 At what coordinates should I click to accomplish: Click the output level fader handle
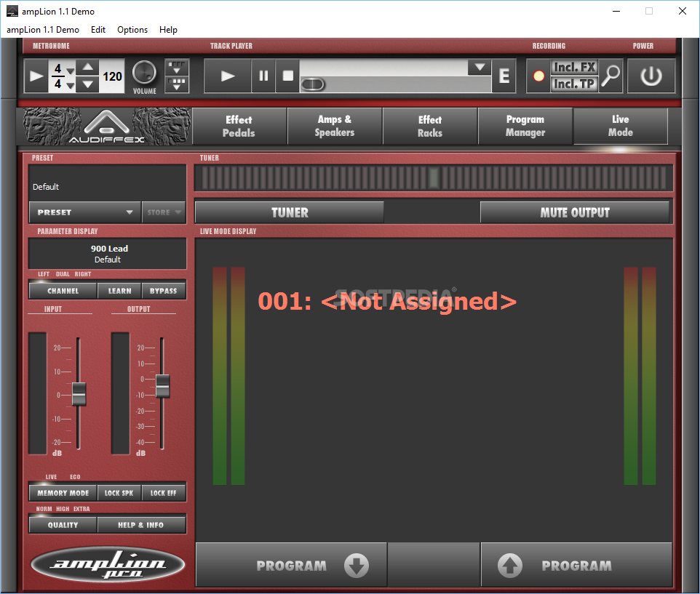tap(162, 386)
